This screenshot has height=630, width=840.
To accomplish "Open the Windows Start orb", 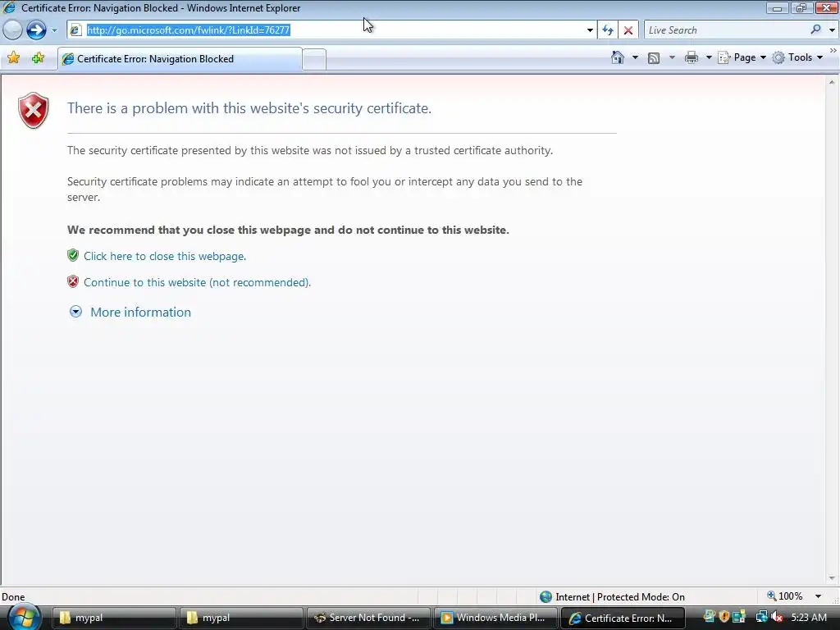I will pos(24,617).
